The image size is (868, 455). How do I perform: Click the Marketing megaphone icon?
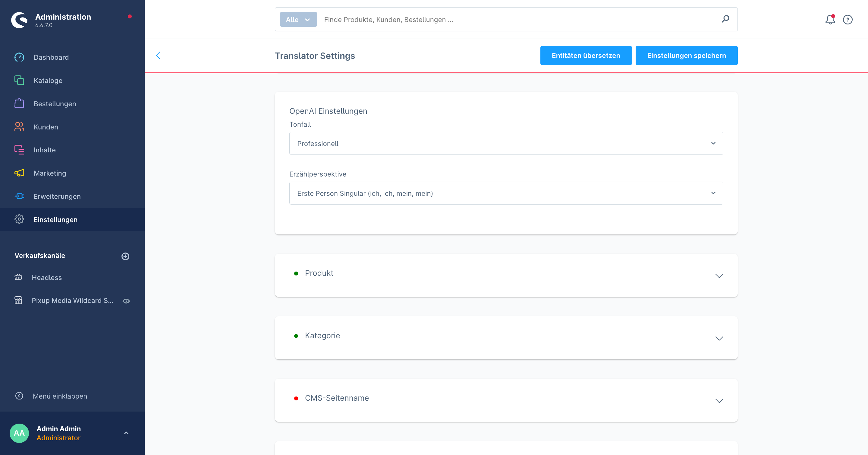click(x=19, y=173)
